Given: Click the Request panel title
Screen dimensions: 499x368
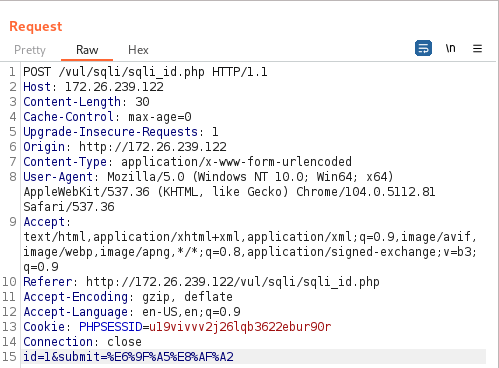Looking at the screenshot, I should tap(36, 26).
